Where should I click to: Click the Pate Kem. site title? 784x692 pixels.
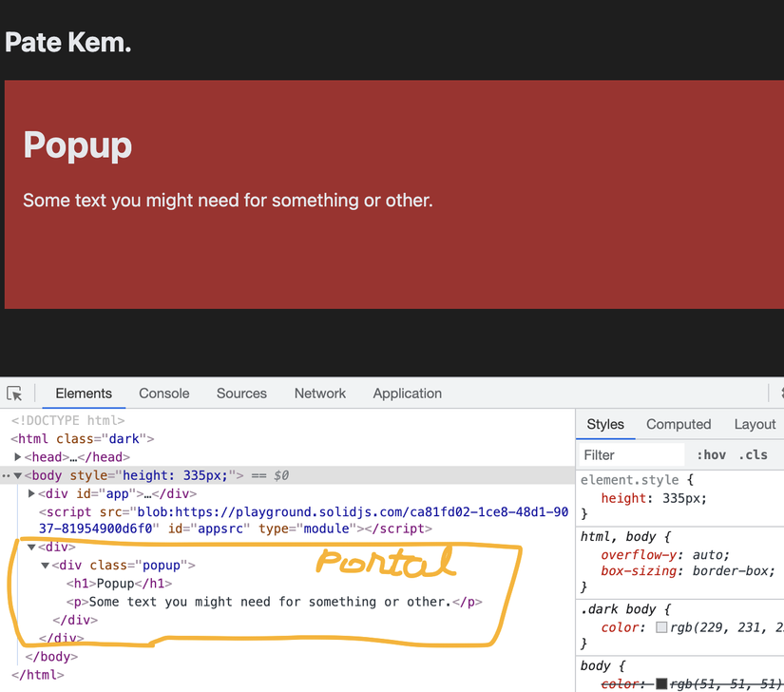(68, 43)
